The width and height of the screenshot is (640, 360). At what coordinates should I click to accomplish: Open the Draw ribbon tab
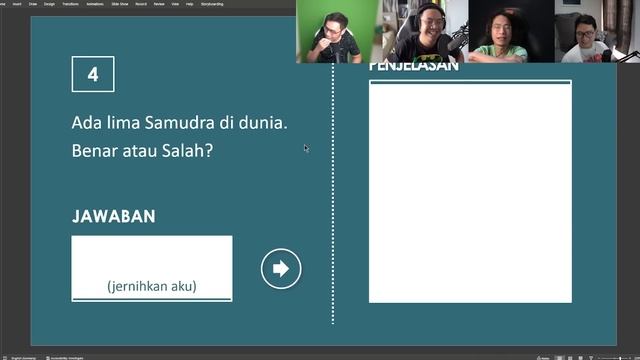[x=33, y=4]
